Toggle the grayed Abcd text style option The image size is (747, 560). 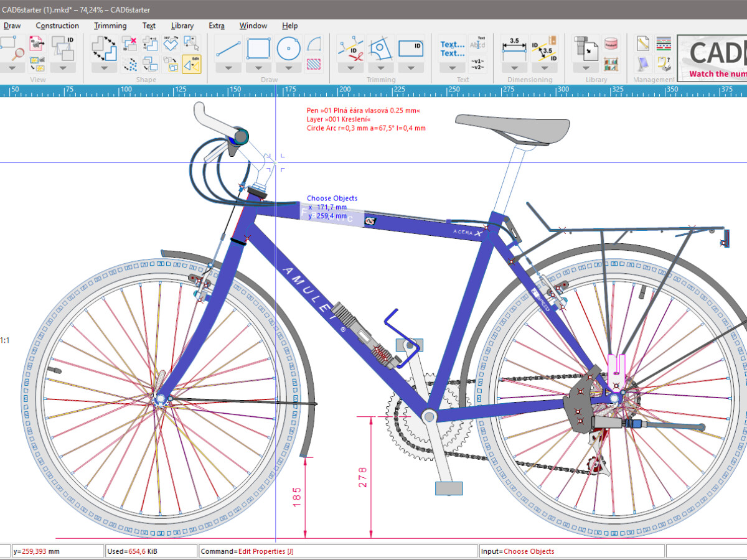point(477,45)
